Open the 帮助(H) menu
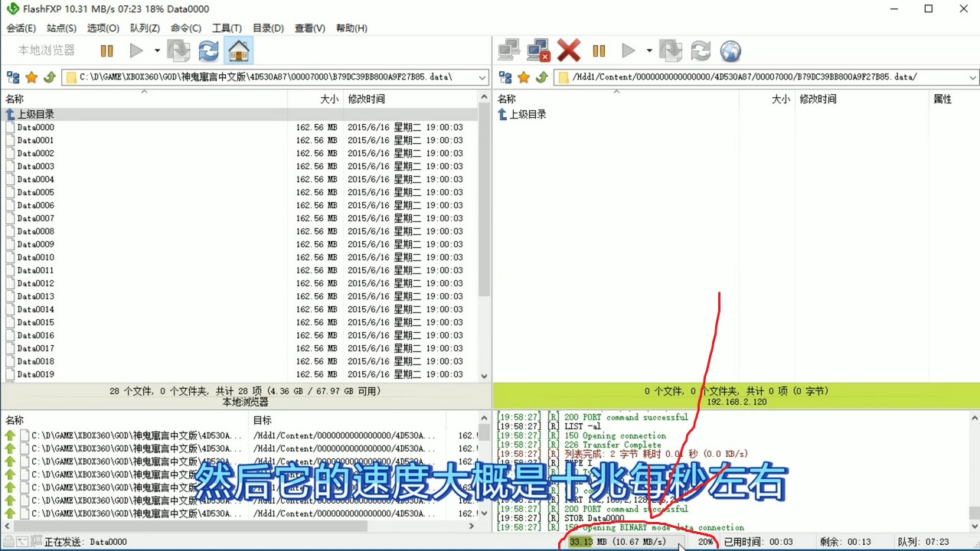Viewport: 980px width, 551px height. point(351,28)
